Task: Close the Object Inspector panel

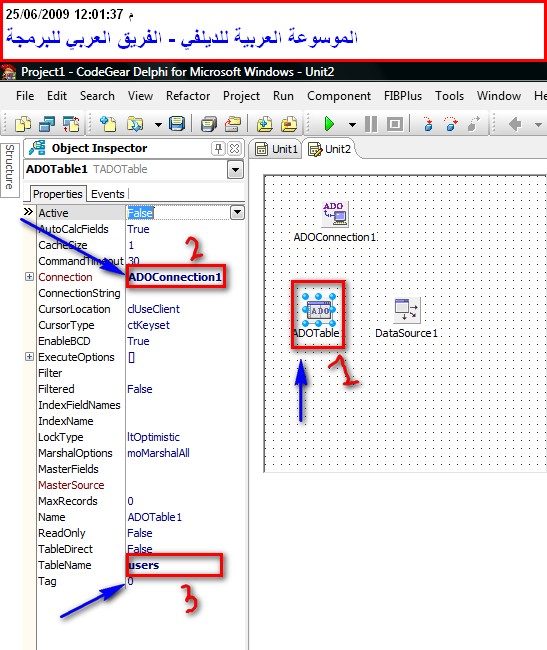Action: [235, 148]
